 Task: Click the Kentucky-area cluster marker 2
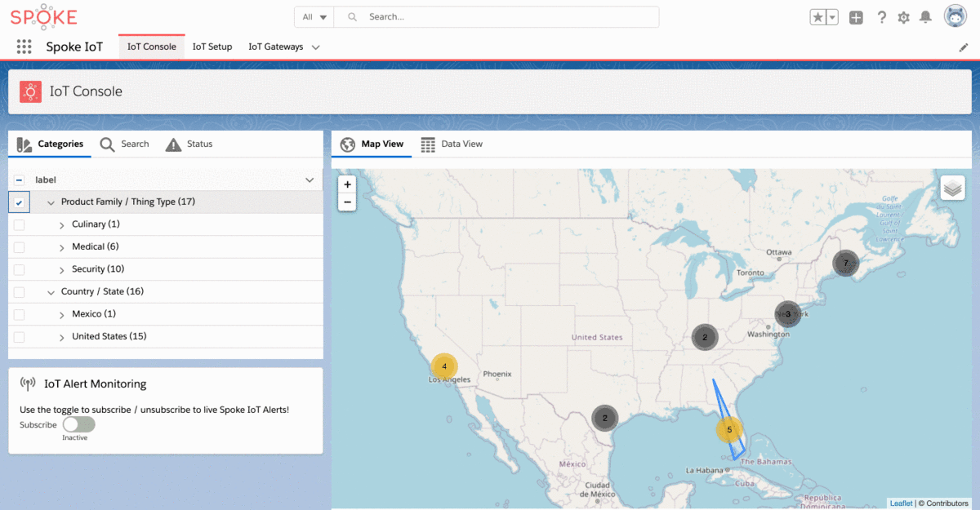[x=705, y=337]
